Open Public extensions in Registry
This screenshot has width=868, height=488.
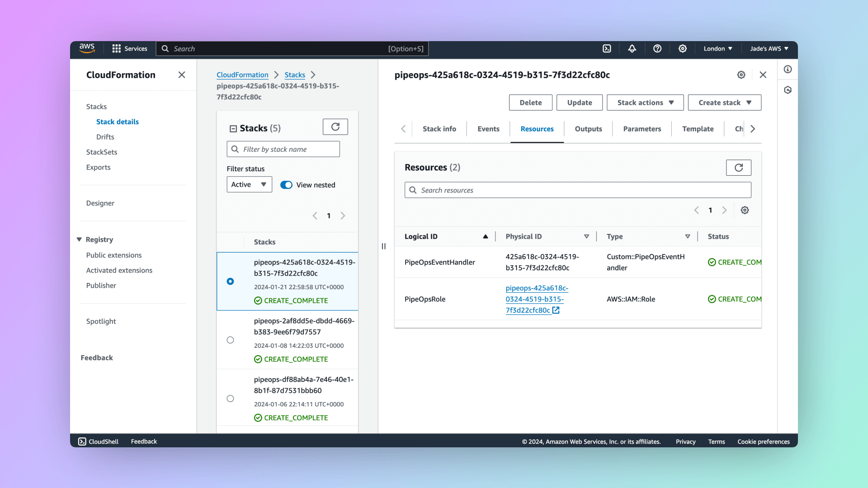(114, 255)
